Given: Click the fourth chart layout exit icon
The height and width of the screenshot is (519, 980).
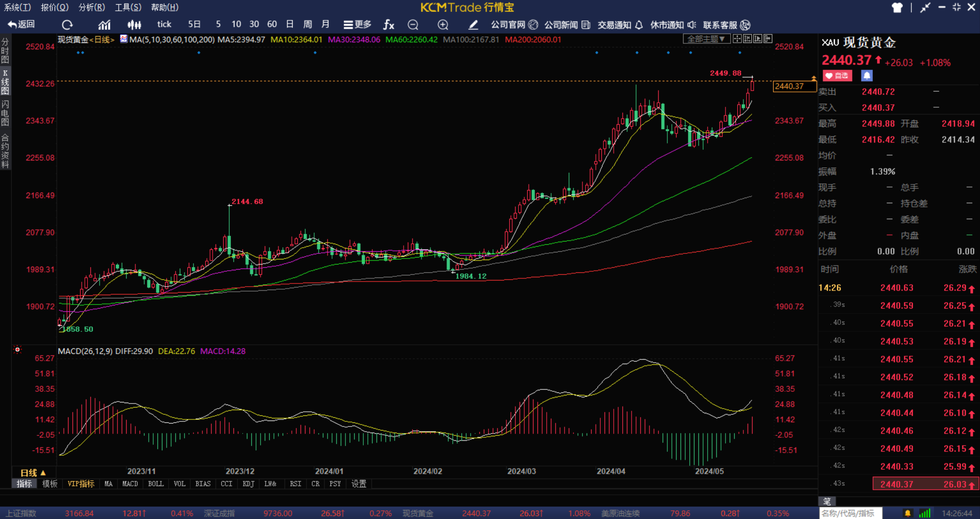Looking at the screenshot, I should 768,39.
